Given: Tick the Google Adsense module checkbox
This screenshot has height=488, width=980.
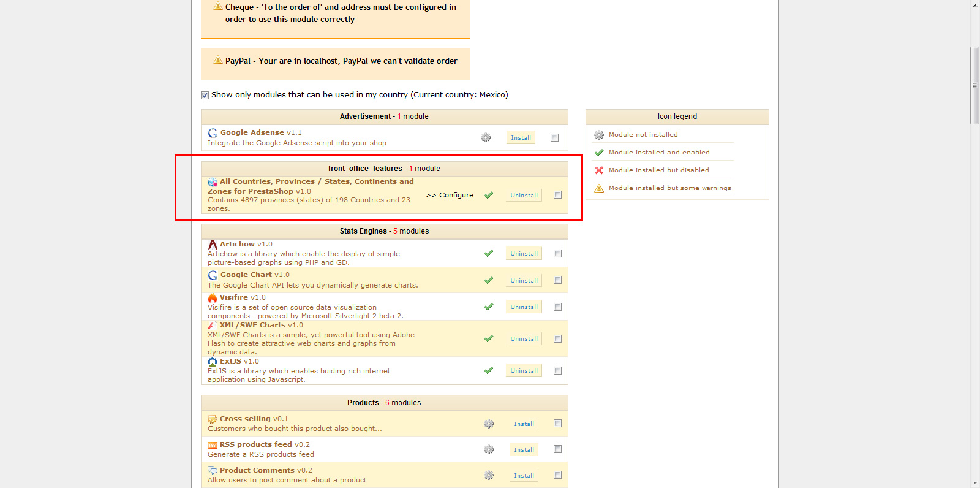Looking at the screenshot, I should click(x=554, y=137).
